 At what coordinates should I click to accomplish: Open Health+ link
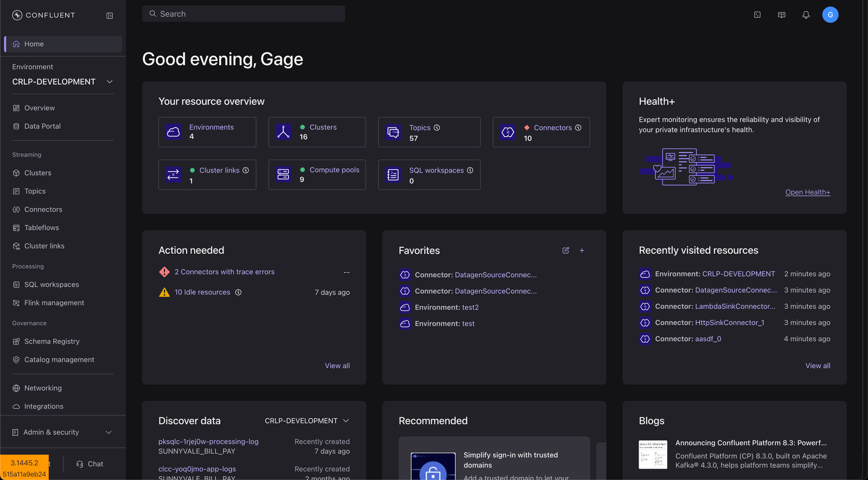click(808, 193)
